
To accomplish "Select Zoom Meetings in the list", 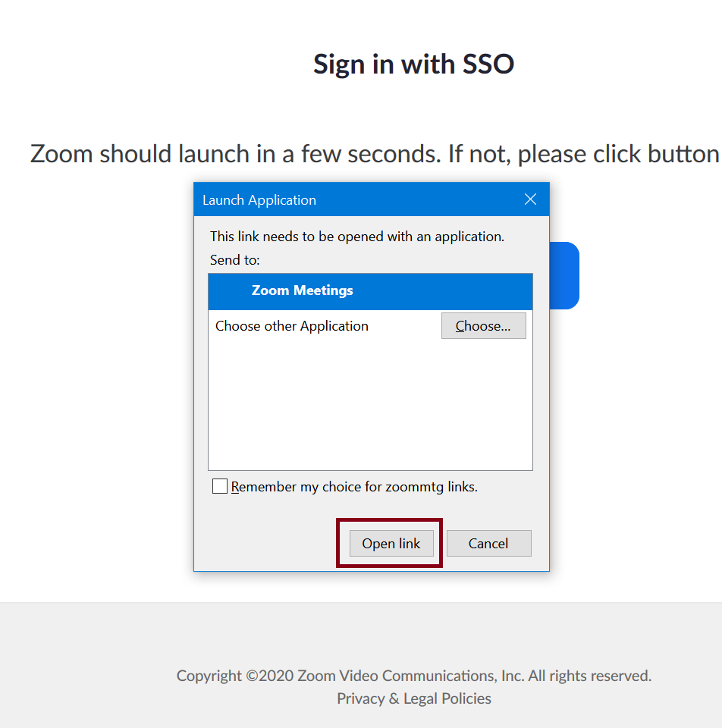I will point(370,291).
